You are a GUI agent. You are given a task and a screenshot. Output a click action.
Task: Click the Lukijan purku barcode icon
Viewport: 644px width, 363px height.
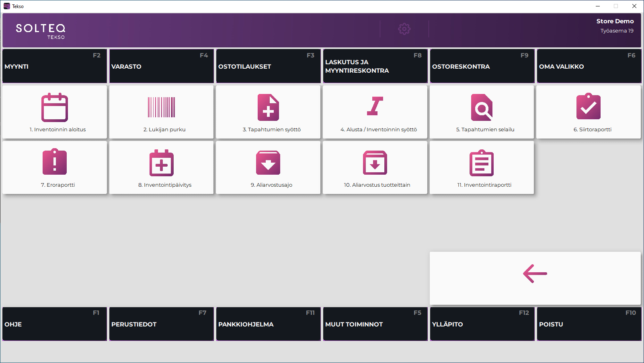click(x=161, y=107)
